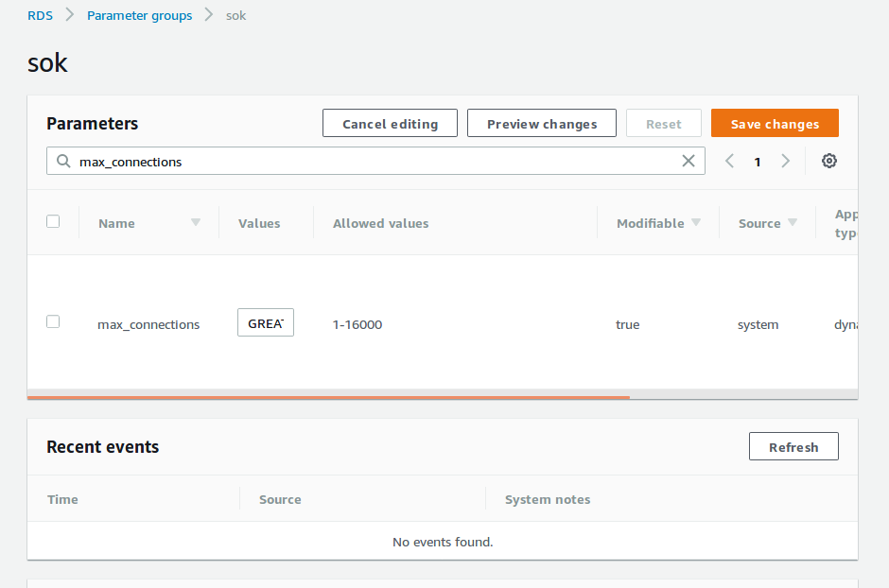The height and width of the screenshot is (588, 889).
Task: Open the table preferences gear
Action: (x=829, y=161)
